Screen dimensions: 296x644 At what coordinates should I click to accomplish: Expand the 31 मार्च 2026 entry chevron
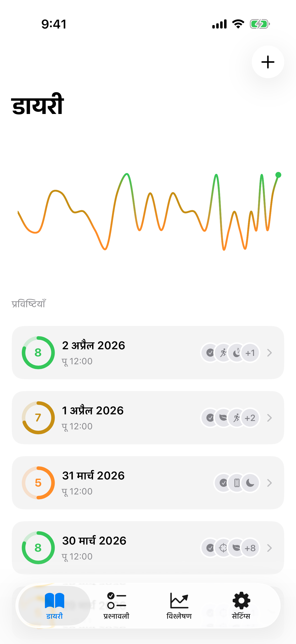point(269,483)
